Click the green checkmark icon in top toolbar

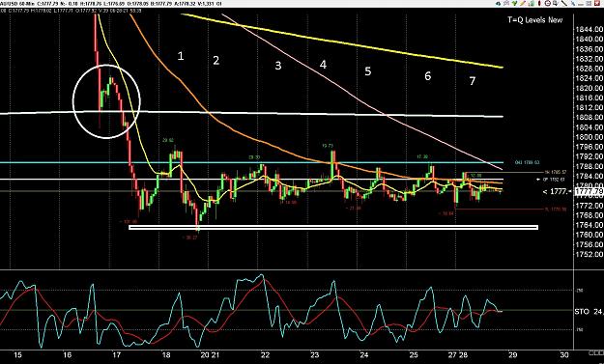click(514, 4)
